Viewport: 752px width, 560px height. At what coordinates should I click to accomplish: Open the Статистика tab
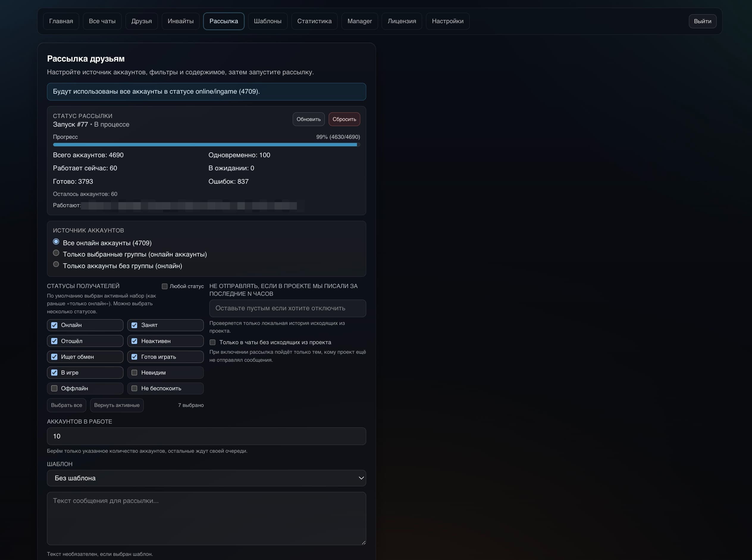tap(314, 21)
